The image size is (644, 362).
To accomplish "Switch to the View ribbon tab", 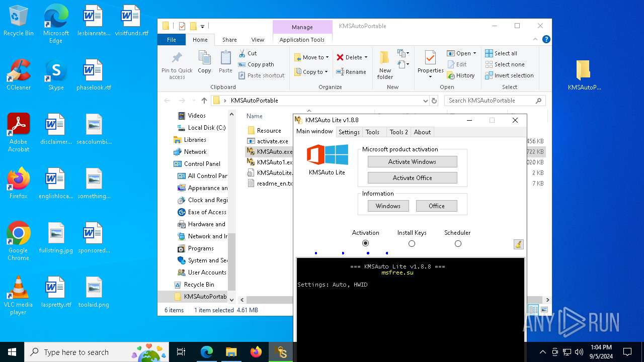I will coord(258,40).
